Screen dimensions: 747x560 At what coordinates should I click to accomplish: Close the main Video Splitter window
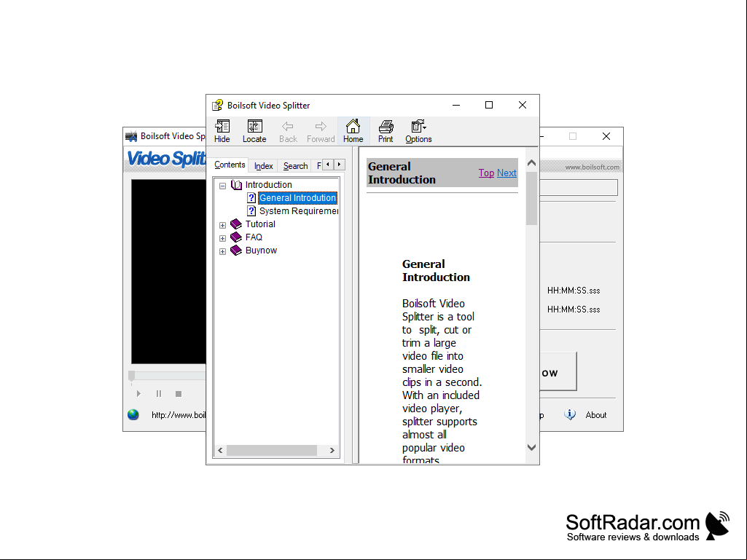(x=606, y=136)
